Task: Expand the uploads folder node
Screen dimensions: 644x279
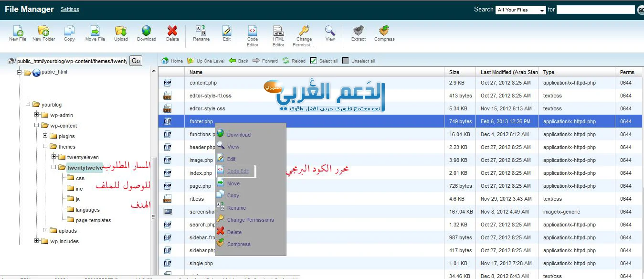Action: (45, 230)
